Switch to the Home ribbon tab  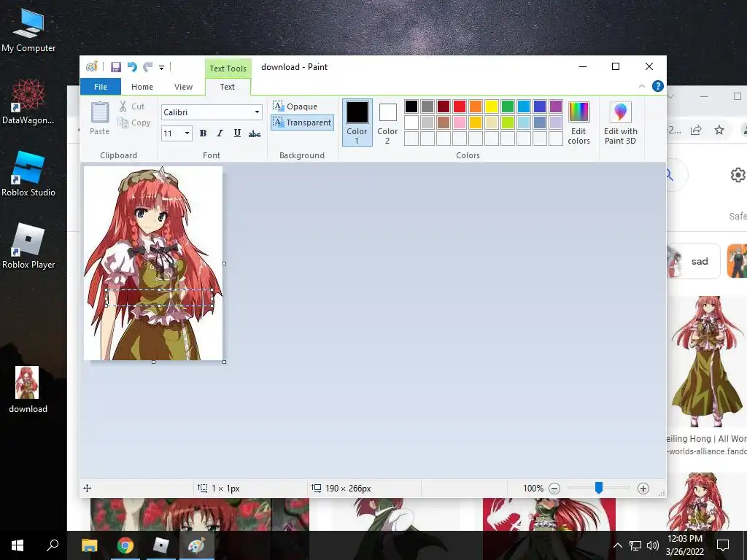142,87
